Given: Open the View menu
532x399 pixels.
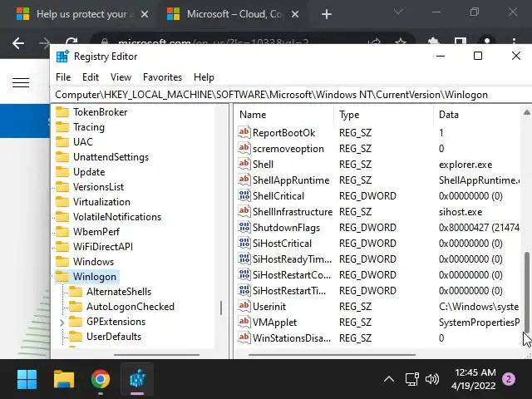Looking at the screenshot, I should (x=121, y=77).
